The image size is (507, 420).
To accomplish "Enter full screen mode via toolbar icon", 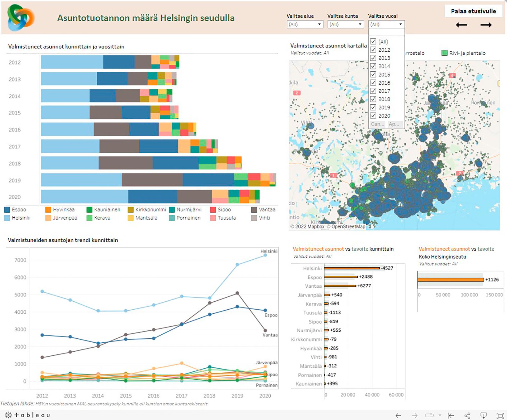I will [x=500, y=416].
